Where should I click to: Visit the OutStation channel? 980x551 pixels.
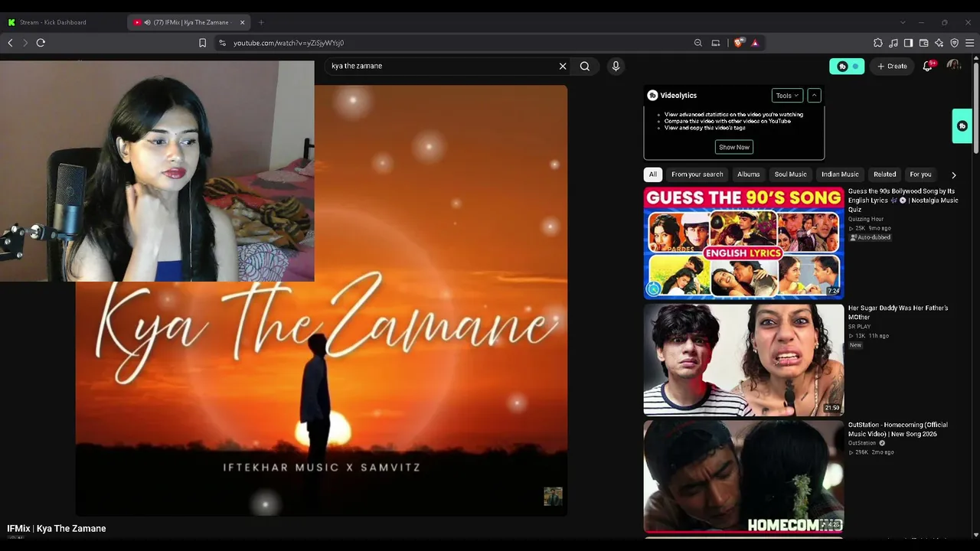[862, 443]
